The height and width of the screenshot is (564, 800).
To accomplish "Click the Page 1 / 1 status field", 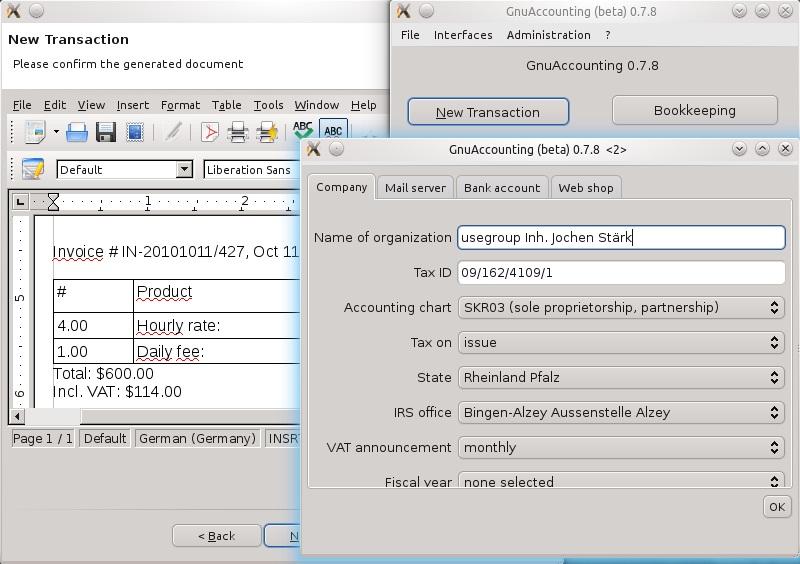I will (x=43, y=438).
